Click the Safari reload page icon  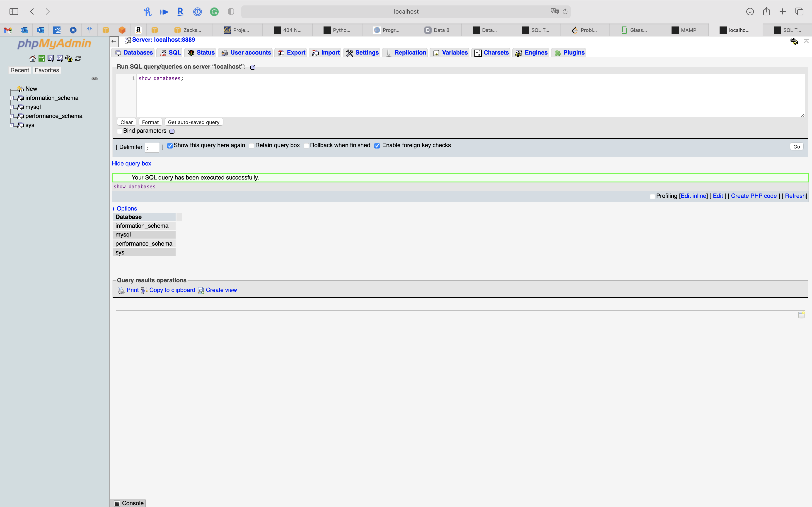click(x=565, y=11)
